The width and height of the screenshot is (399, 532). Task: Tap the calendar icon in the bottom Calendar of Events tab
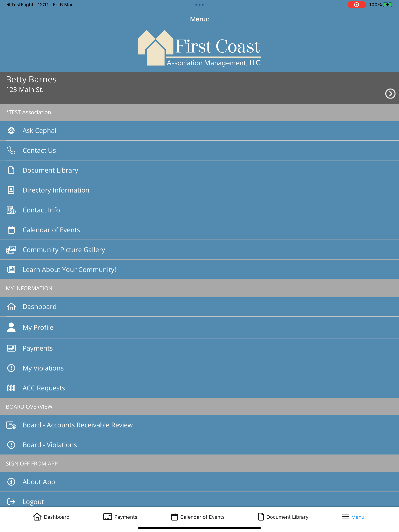pos(175,517)
